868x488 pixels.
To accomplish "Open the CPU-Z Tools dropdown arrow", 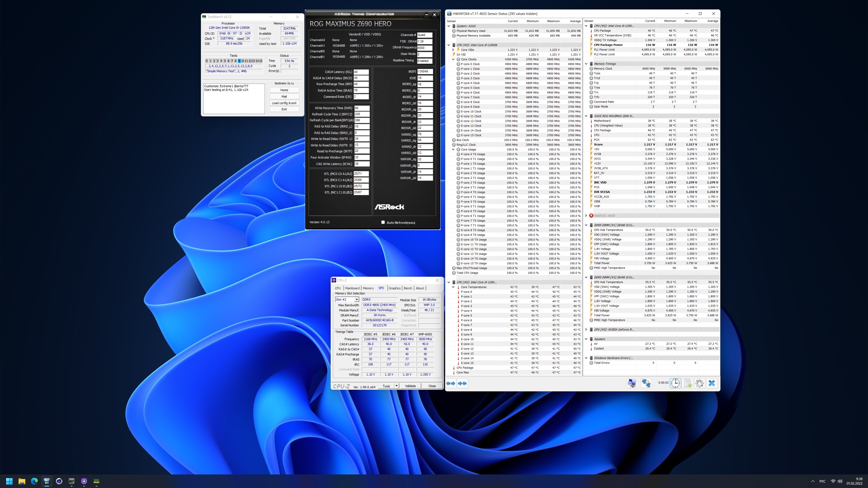I will (397, 386).
